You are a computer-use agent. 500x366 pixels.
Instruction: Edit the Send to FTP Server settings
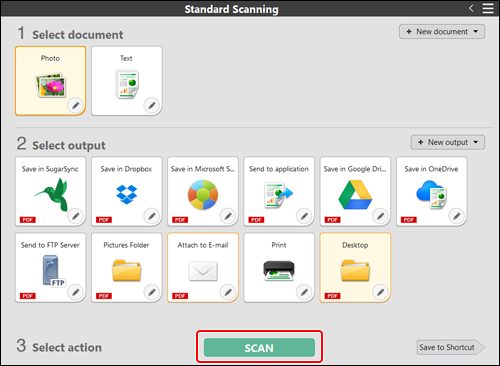click(76, 292)
